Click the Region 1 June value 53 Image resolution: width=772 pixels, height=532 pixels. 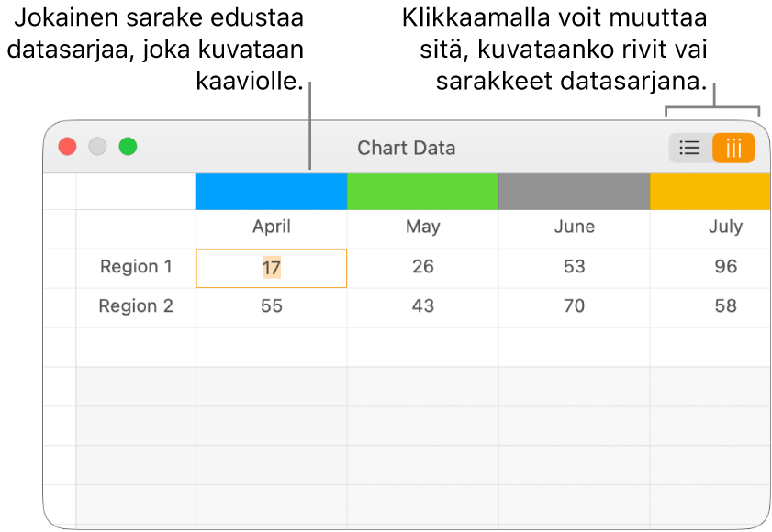[574, 267]
